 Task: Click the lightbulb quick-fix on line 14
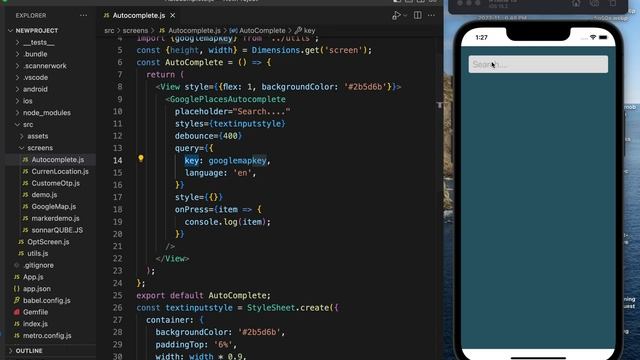point(141,158)
